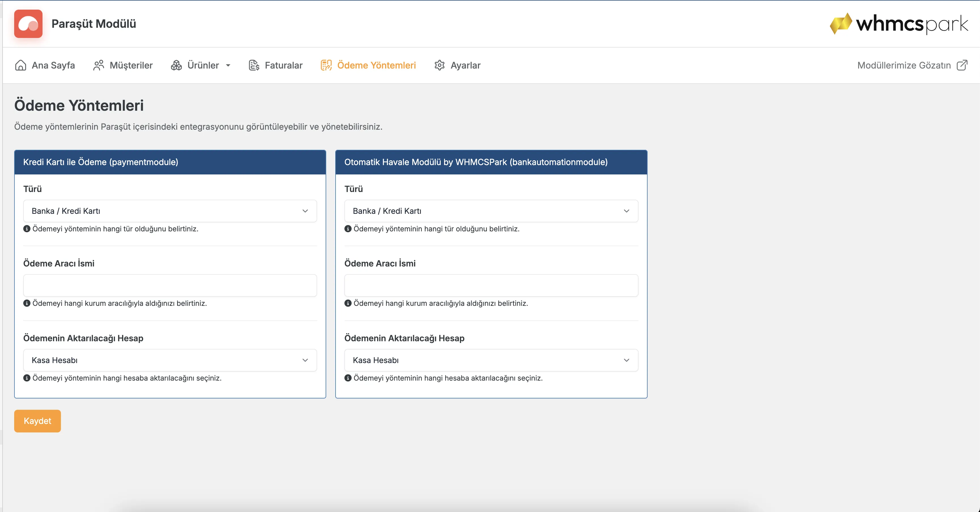Click Ödeme Aracı İsmi field in Otomatik Havale card
Viewport: 980px width, 512px height.
tap(491, 285)
